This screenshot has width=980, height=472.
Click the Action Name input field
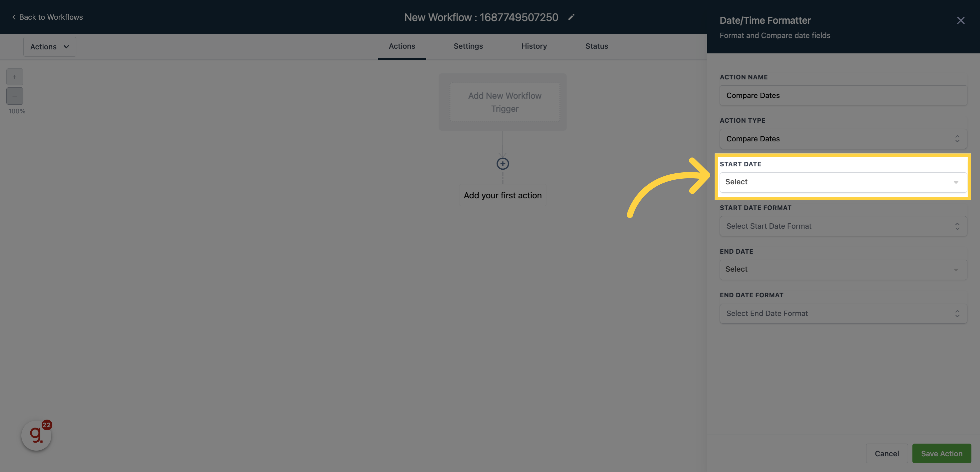[843, 95]
